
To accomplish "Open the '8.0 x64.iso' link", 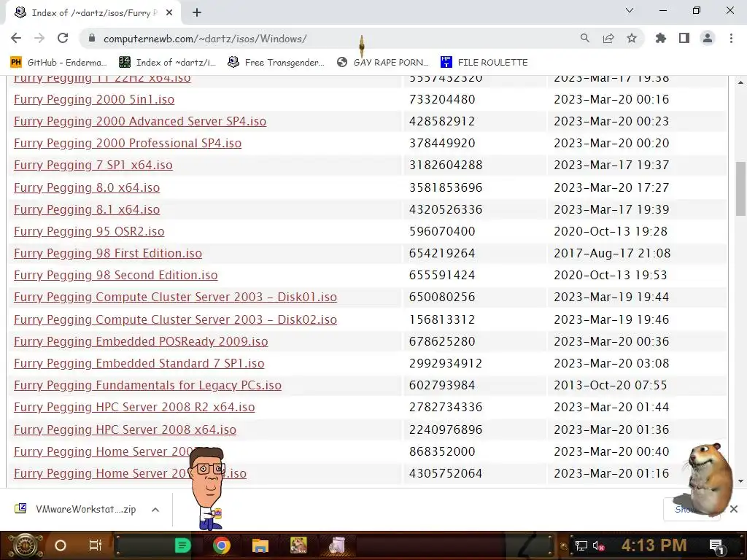I will click(x=87, y=187).
